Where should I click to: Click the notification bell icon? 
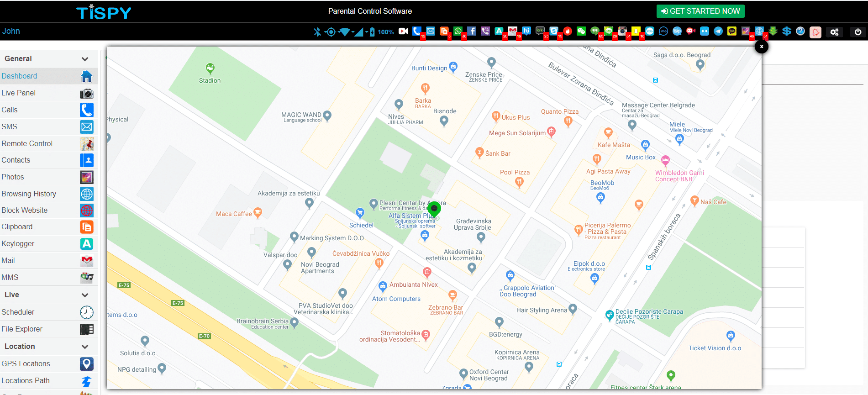coord(815,32)
